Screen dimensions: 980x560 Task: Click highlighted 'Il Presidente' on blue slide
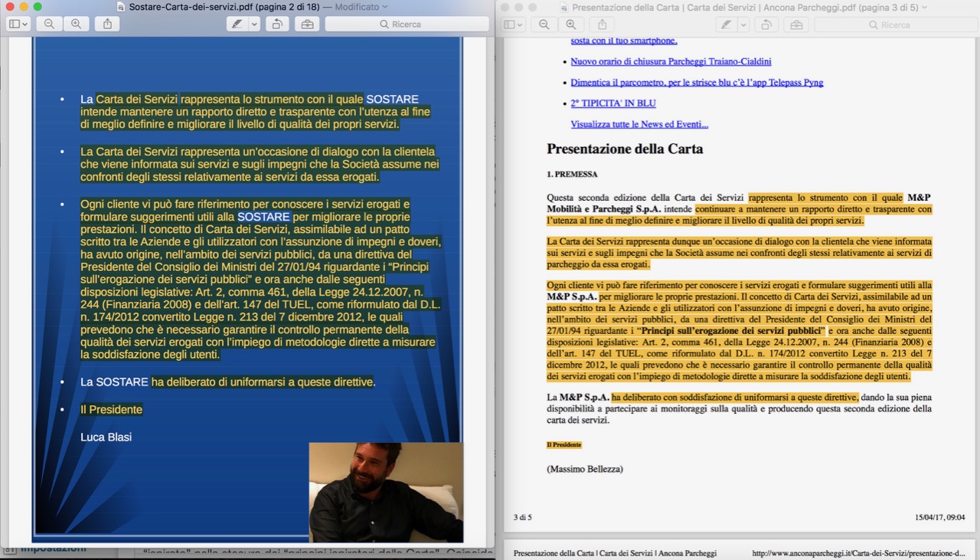tap(112, 409)
